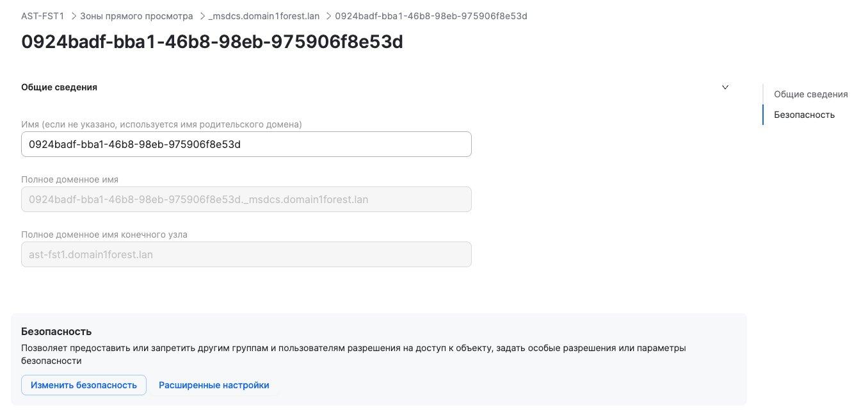Click the Имя field label text

[x=161, y=124]
